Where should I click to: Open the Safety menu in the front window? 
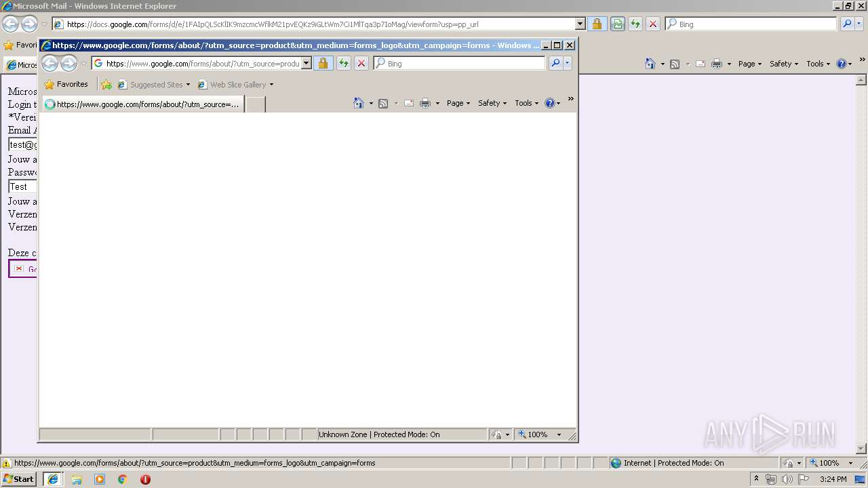point(492,103)
